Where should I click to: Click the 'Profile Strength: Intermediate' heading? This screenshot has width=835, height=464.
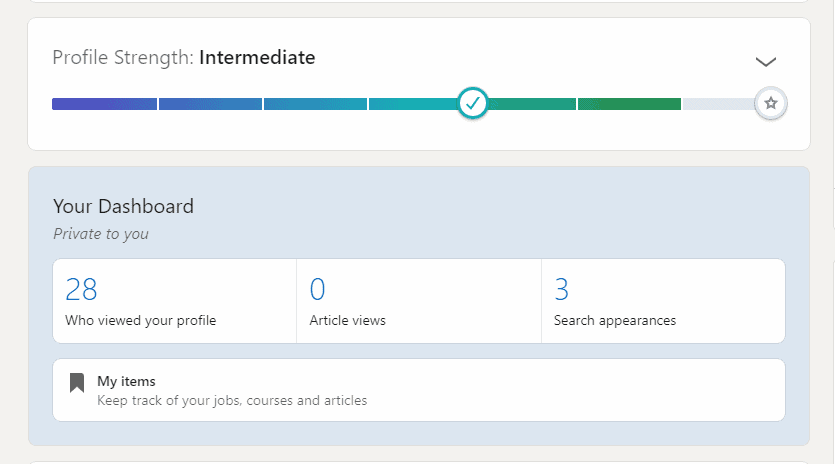click(184, 58)
